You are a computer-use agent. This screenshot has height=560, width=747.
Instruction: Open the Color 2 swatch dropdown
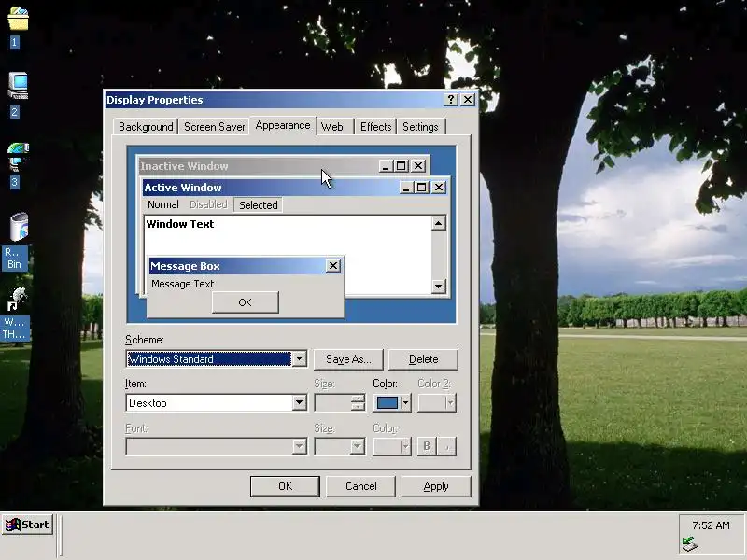pos(437,403)
